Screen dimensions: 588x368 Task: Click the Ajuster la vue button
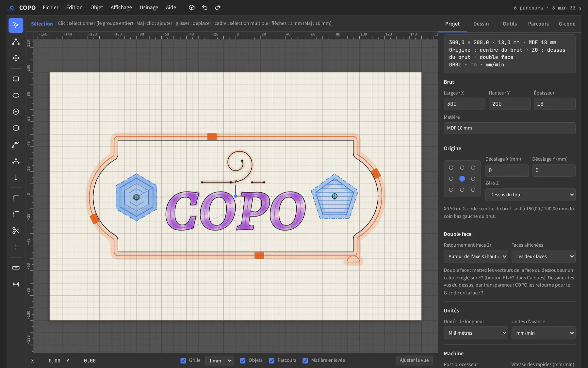tap(414, 360)
